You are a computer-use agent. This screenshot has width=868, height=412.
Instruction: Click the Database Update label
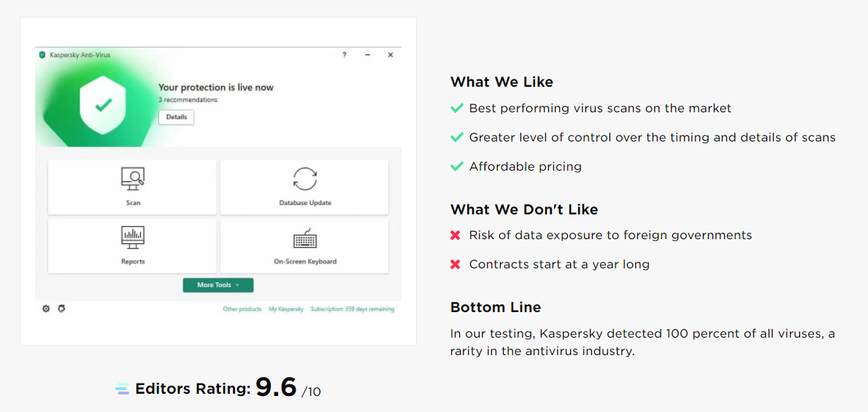tap(305, 203)
